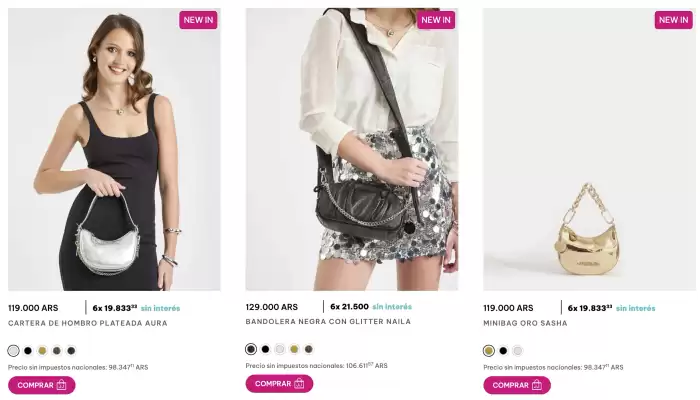Pick the black color option for Minibag Sasha
Screen dimensions: 700x400
[503, 351]
